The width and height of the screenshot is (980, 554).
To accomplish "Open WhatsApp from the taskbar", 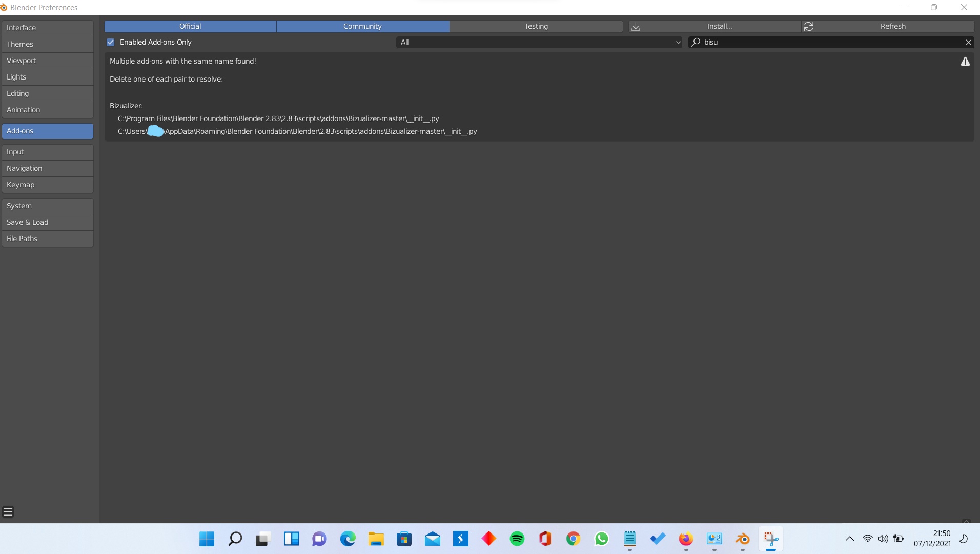I will pyautogui.click(x=601, y=539).
